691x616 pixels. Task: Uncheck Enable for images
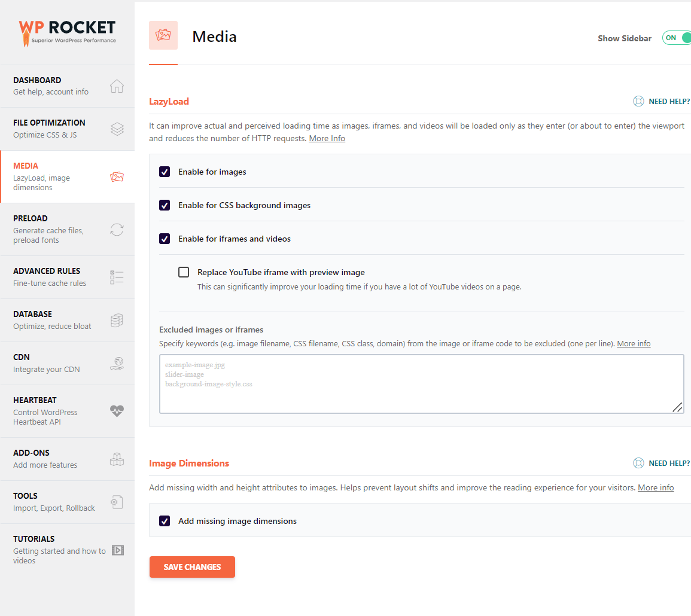[165, 172]
